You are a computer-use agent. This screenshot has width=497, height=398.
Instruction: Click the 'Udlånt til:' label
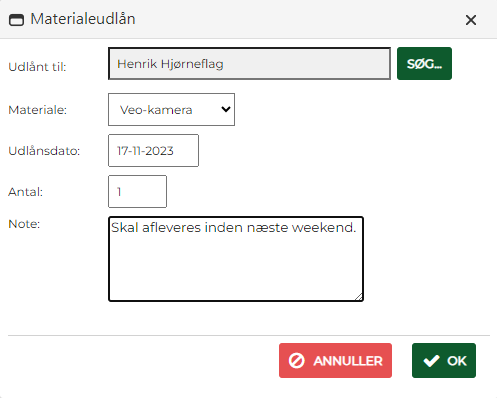click(x=37, y=67)
